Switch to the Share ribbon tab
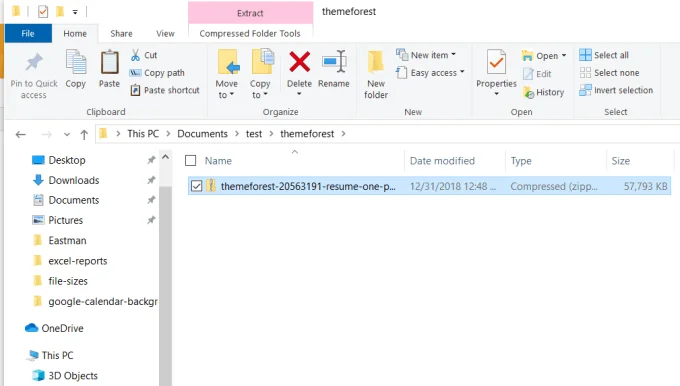680x386 pixels. pyautogui.click(x=121, y=33)
